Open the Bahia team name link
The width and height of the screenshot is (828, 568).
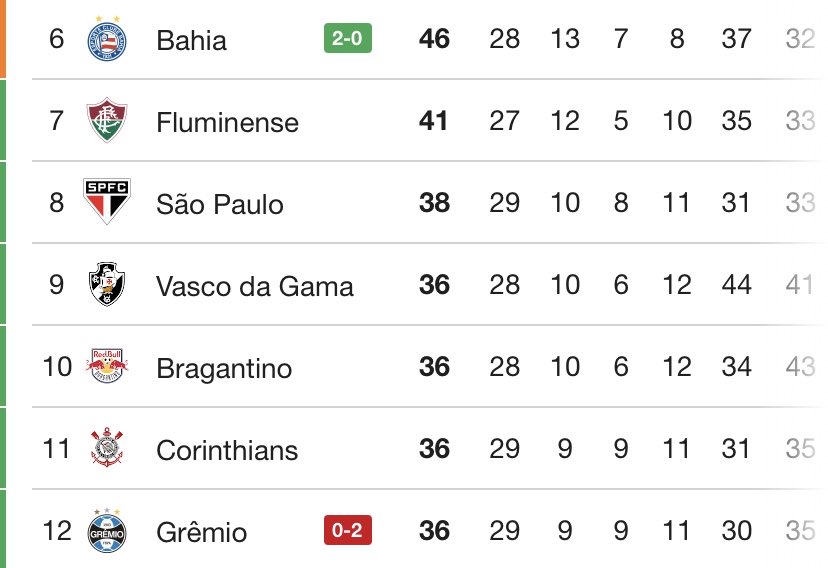(x=191, y=40)
